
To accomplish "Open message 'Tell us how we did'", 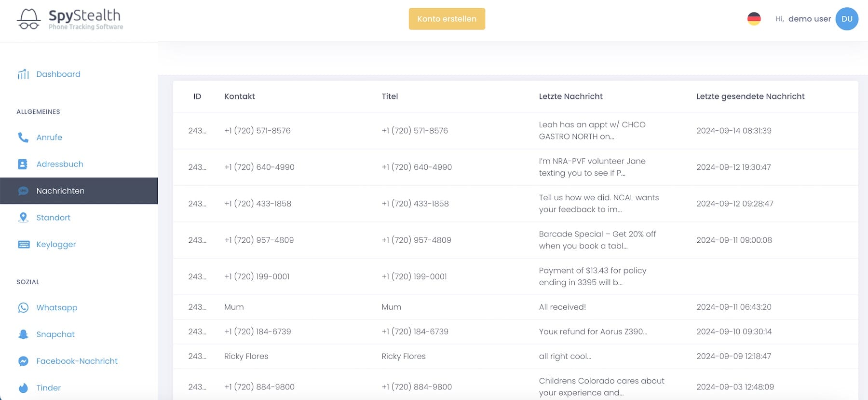I will click(599, 204).
